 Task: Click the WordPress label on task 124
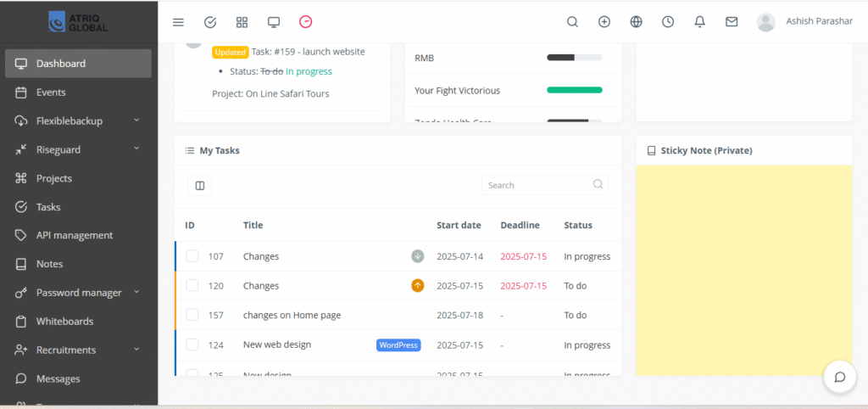[x=398, y=345]
